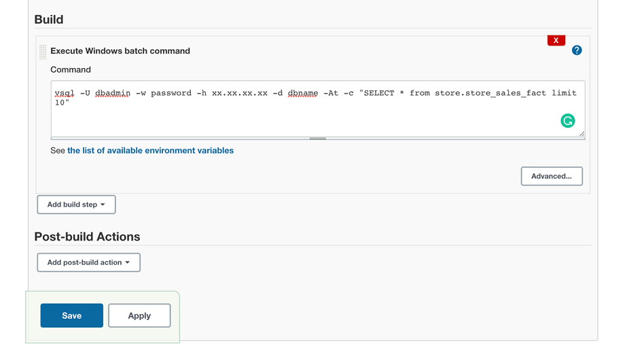The height and width of the screenshot is (356, 644).
Task: Save the job configuration
Action: 72,315
